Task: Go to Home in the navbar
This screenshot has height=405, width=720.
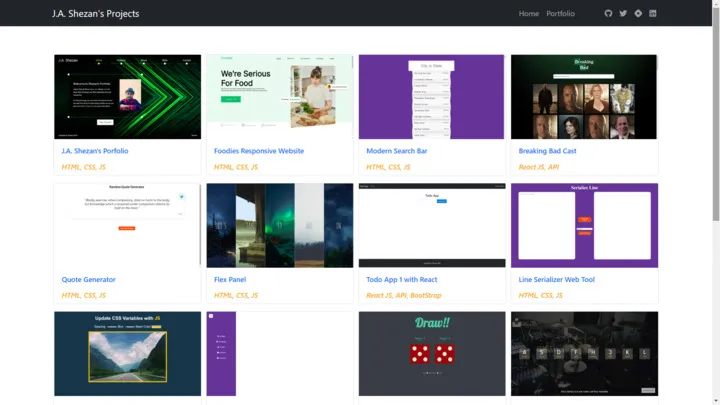Action: [529, 13]
